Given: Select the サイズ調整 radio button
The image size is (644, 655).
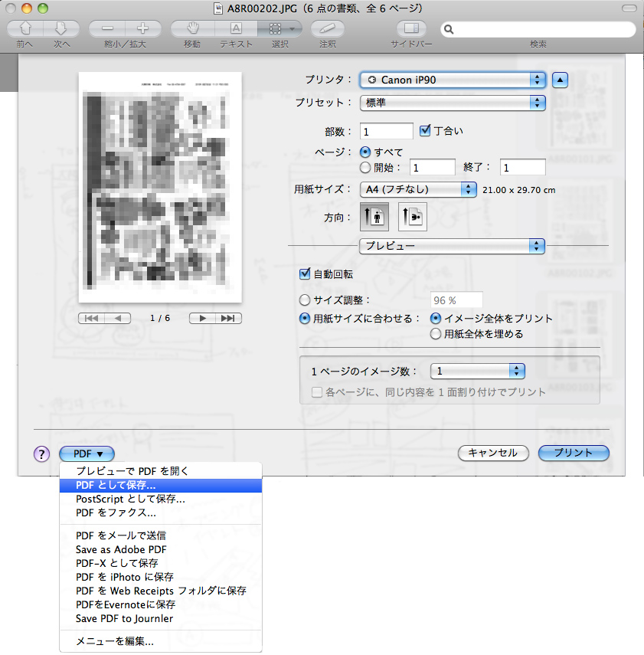Looking at the screenshot, I should pyautogui.click(x=306, y=300).
